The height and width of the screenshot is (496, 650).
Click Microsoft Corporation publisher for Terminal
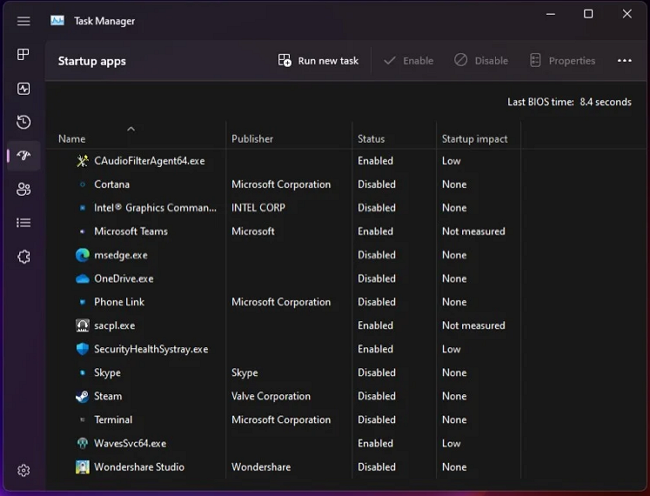pyautogui.click(x=281, y=420)
